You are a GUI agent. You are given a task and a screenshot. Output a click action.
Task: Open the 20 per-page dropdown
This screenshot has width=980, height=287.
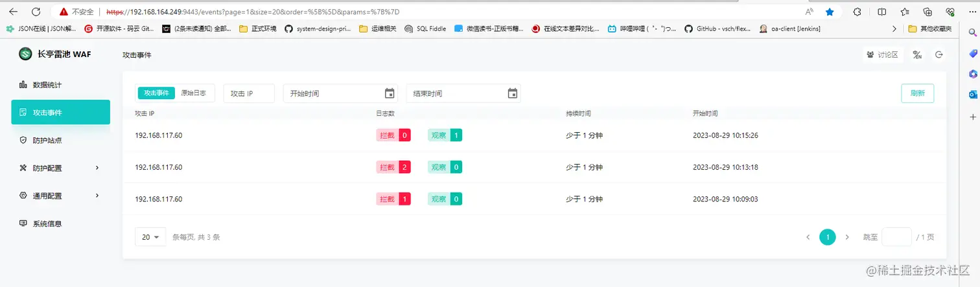150,237
